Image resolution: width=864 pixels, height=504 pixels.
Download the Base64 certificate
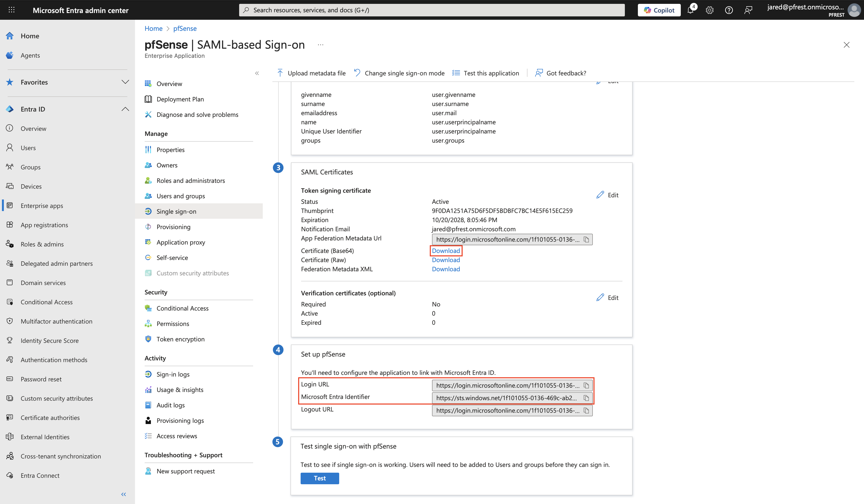point(446,251)
